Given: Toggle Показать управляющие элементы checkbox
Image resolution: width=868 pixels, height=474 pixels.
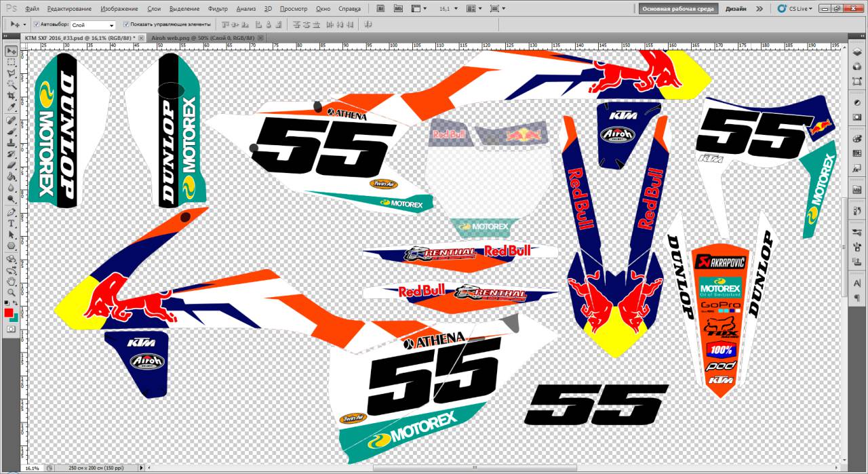Looking at the screenshot, I should 125,24.
